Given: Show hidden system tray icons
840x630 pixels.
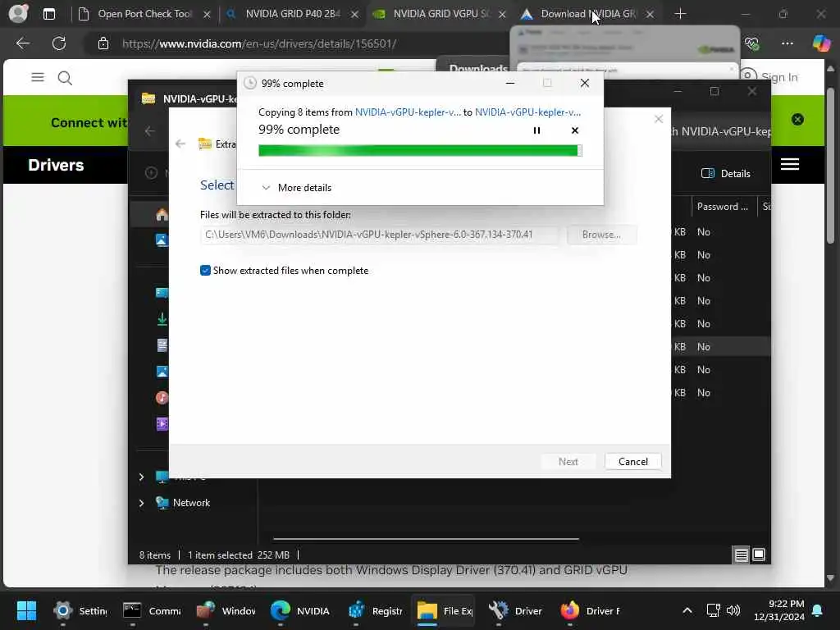Looking at the screenshot, I should tap(687, 610).
